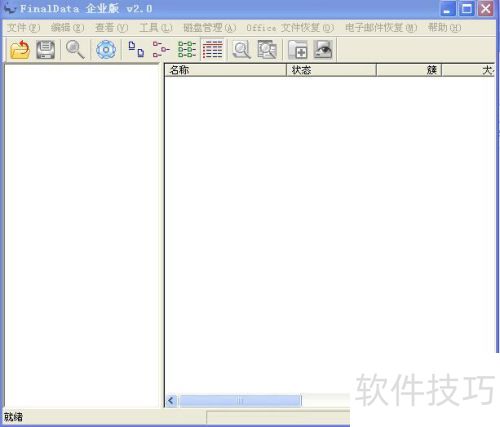Sort by the 名称 column header
The image size is (500, 427).
(225, 70)
